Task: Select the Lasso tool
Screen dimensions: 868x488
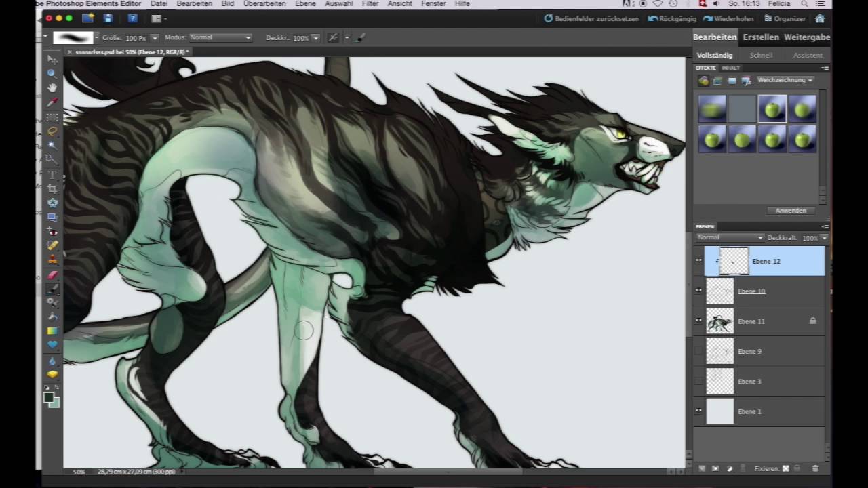Action: (52, 131)
